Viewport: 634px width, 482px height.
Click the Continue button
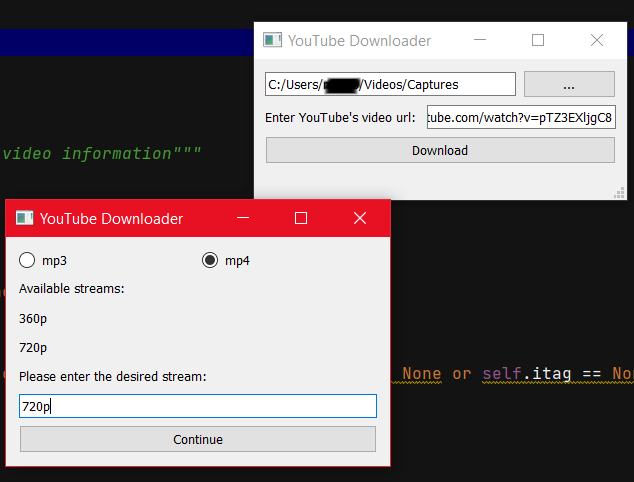198,439
